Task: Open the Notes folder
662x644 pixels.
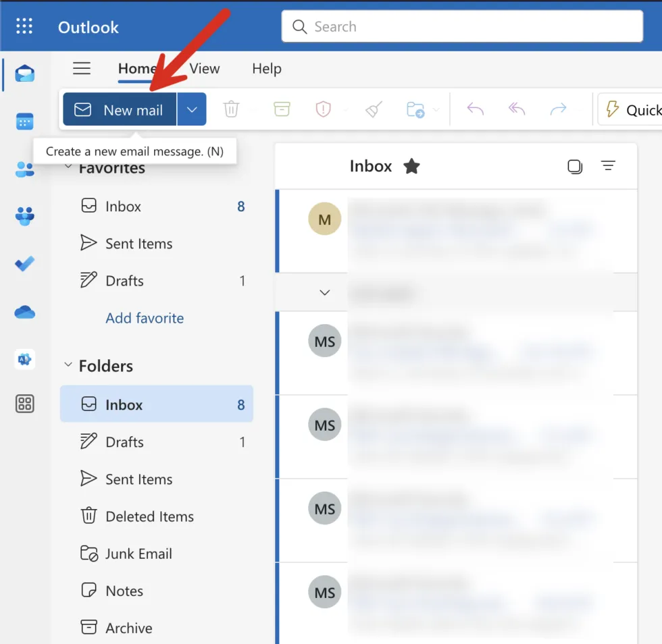Action: (x=157, y=591)
